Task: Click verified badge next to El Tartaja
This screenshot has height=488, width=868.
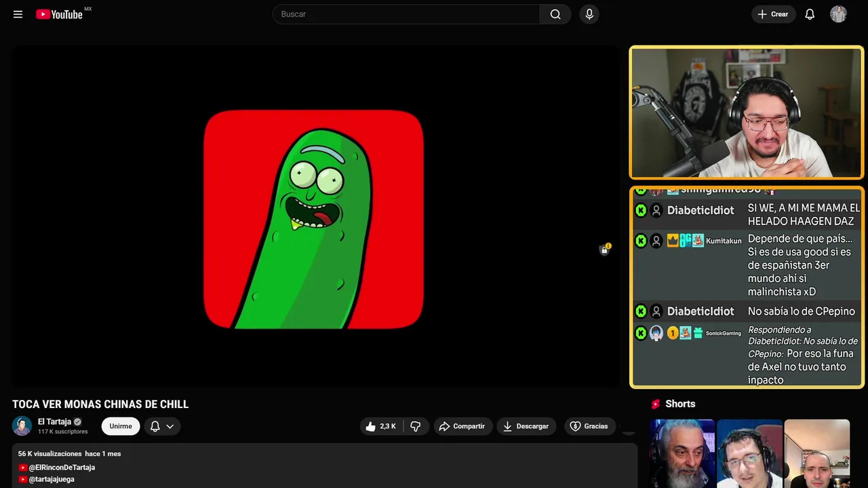Action: tap(77, 422)
